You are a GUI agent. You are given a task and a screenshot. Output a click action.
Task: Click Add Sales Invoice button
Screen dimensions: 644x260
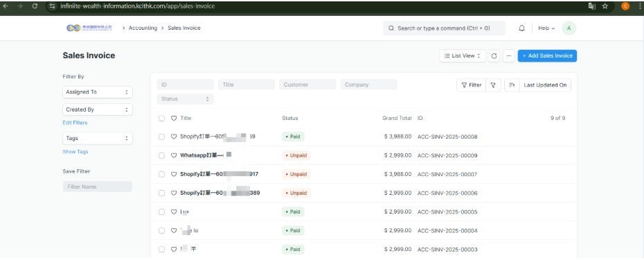[x=547, y=56]
